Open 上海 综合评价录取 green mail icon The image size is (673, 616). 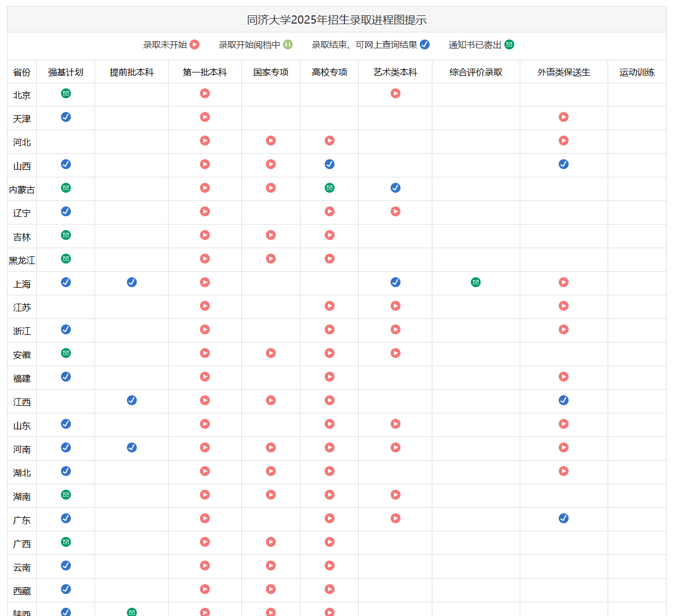[476, 282]
